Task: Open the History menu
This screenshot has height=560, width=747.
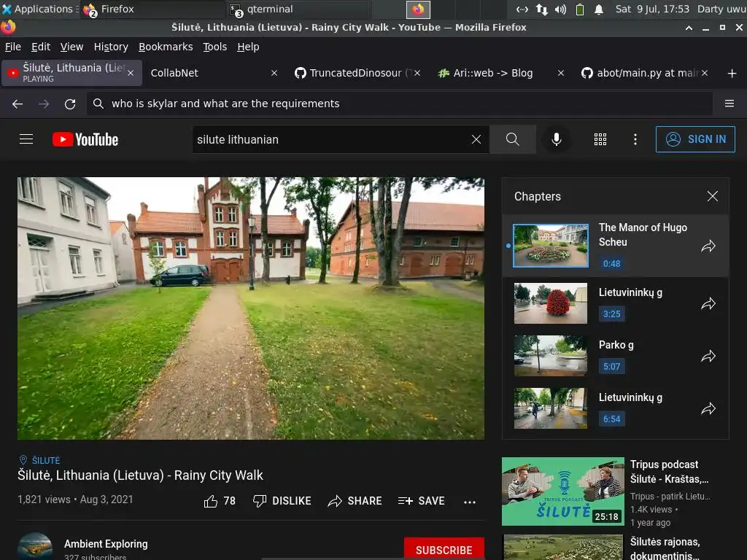Action: (x=111, y=47)
